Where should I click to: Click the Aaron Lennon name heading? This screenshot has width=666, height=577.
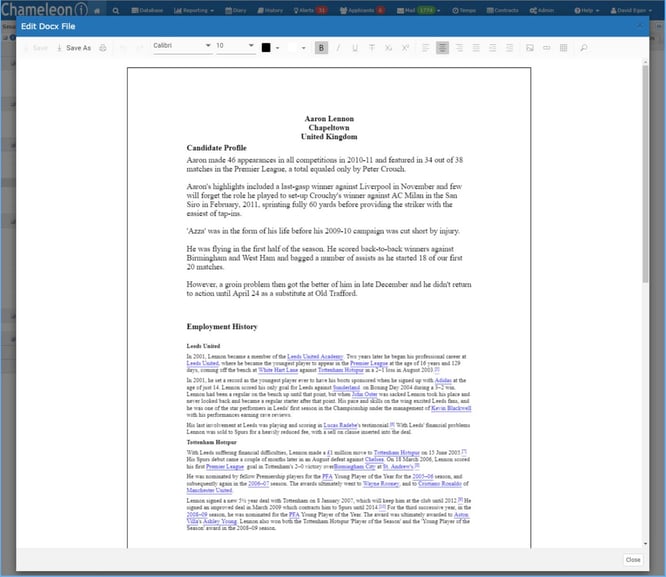(x=329, y=119)
